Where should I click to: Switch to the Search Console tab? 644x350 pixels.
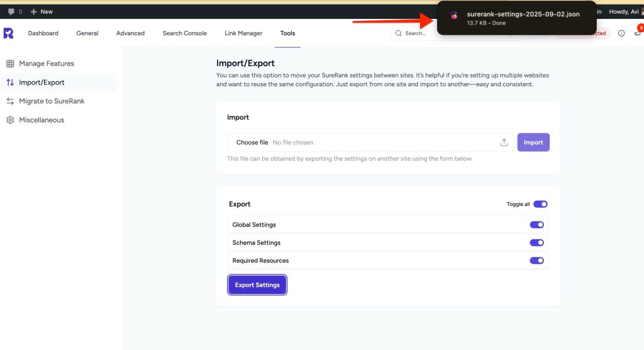click(x=184, y=33)
